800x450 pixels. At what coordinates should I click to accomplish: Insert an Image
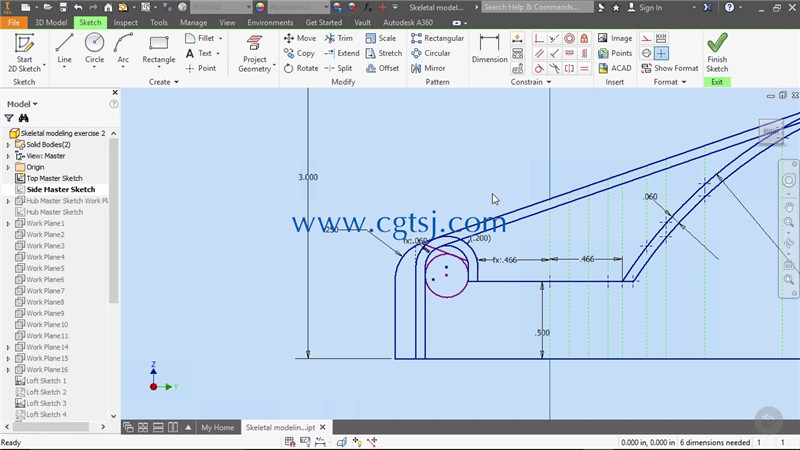(615, 38)
